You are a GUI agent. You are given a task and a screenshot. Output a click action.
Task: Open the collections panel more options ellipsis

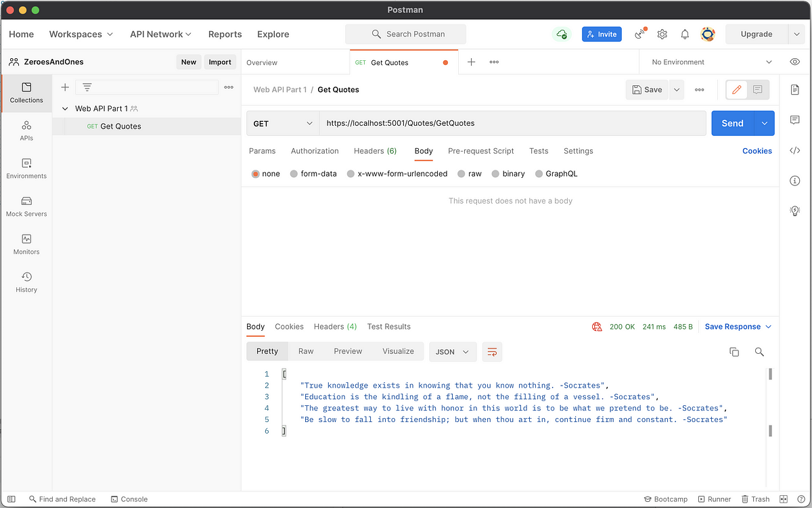[x=229, y=87]
